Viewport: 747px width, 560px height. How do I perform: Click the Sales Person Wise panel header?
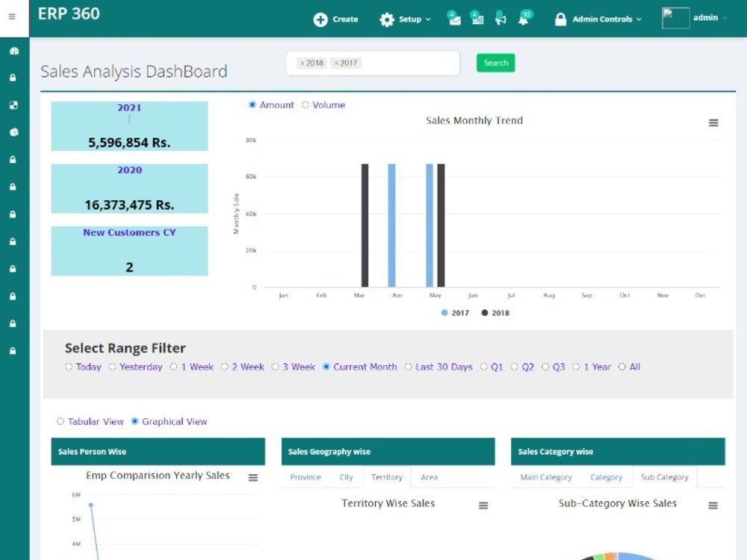click(x=158, y=452)
